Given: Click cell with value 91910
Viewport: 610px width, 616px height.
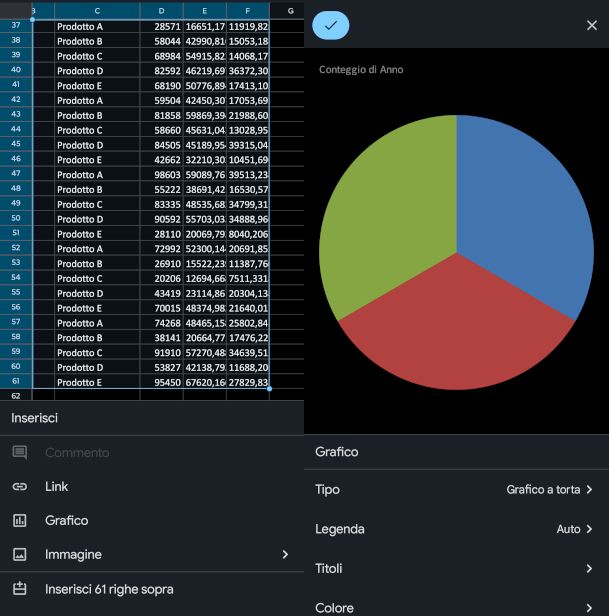Looking at the screenshot, I should (161, 352).
